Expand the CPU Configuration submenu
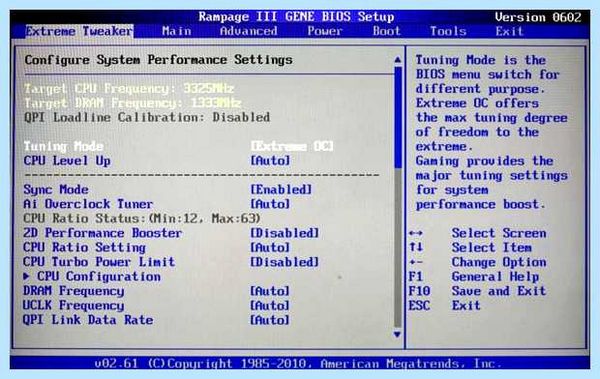 pos(92,276)
